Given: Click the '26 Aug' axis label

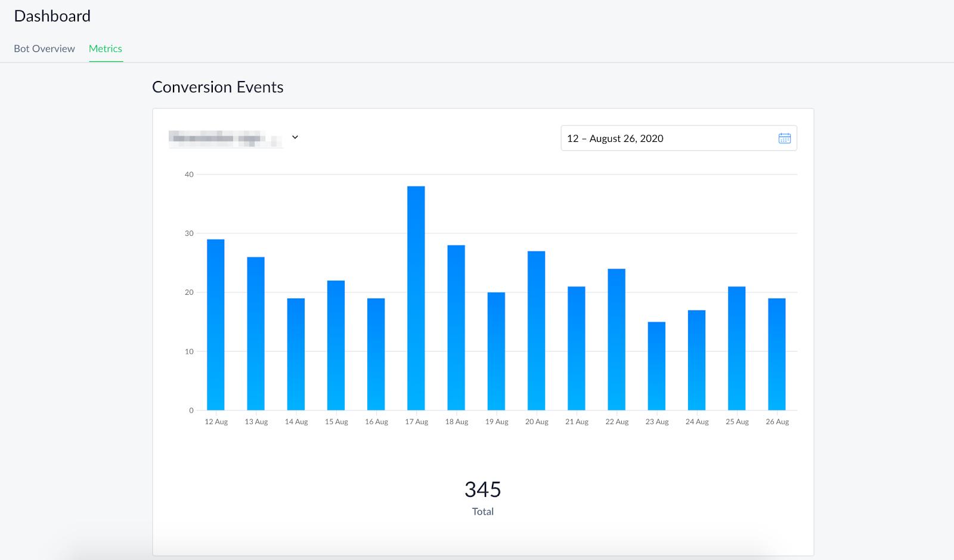Looking at the screenshot, I should click(778, 422).
